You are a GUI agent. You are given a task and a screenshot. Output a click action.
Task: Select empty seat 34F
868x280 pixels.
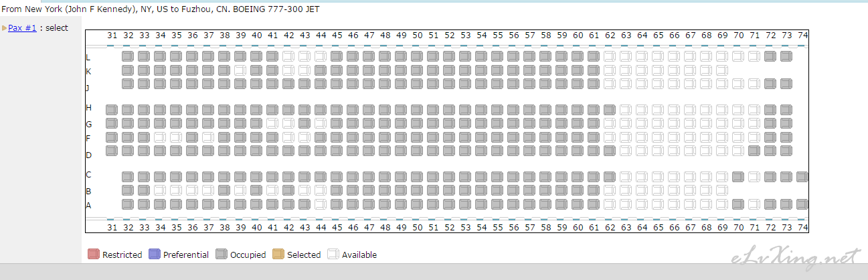coord(160,137)
